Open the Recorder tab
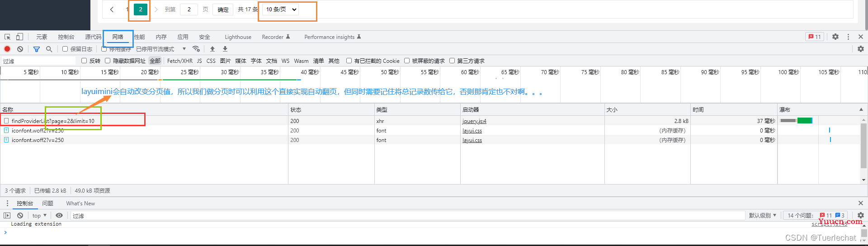Viewport: 868px width, 246px height. [x=276, y=37]
